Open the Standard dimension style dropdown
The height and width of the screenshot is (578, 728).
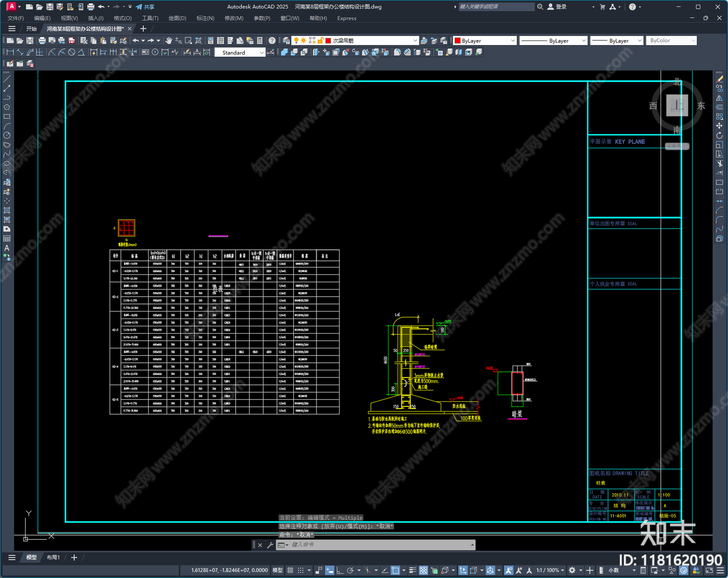[x=240, y=53]
